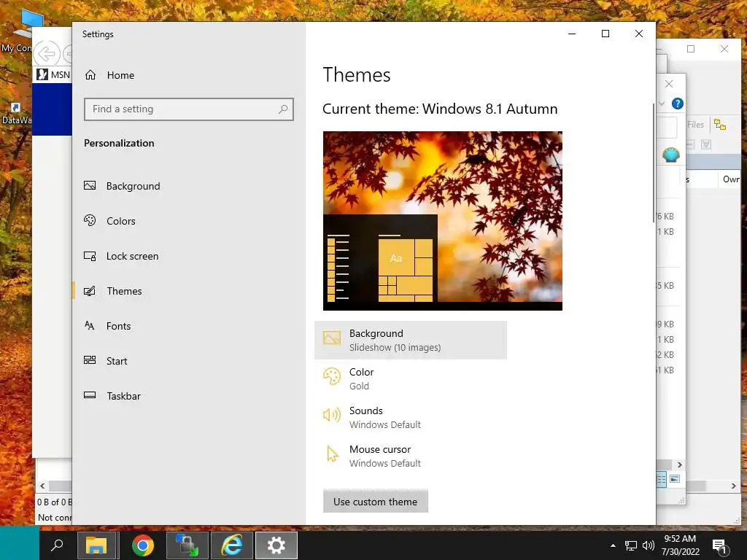Click the Colors palette icon in sidebar
Viewport: 747px width, 560px height.
tap(90, 220)
